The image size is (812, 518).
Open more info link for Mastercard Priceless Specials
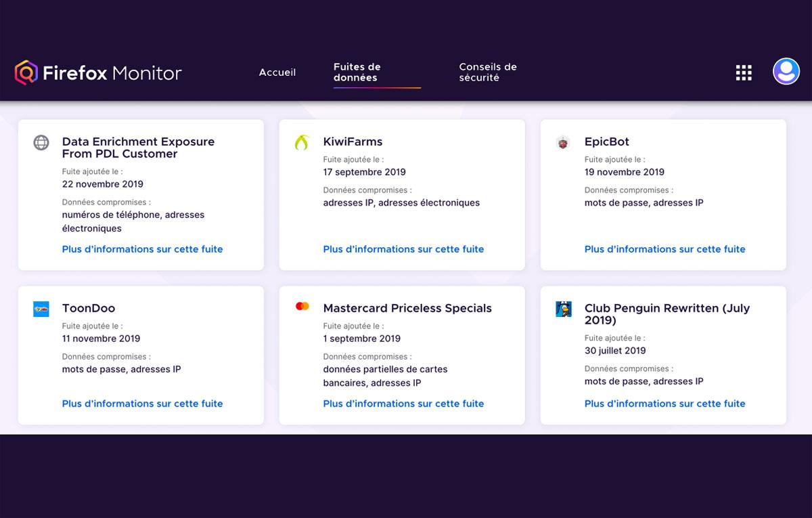pyautogui.click(x=403, y=404)
